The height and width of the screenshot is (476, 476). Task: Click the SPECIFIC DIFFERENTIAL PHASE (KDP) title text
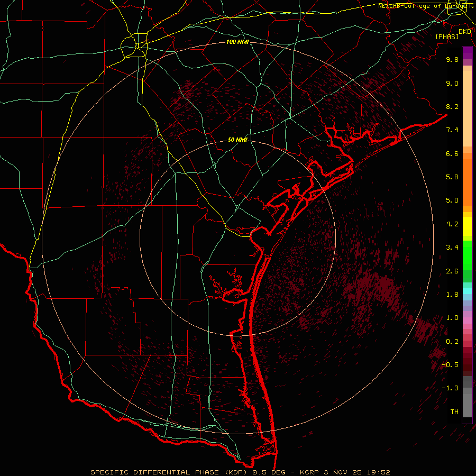point(168,472)
